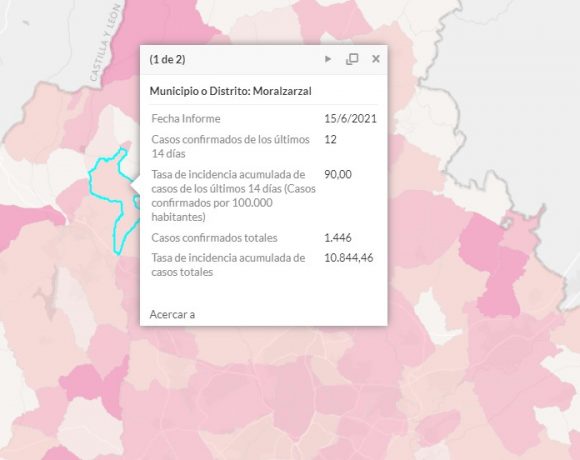Click the 'Casos confirmados totales' row
The width and height of the screenshot is (580, 460).
(x=264, y=238)
